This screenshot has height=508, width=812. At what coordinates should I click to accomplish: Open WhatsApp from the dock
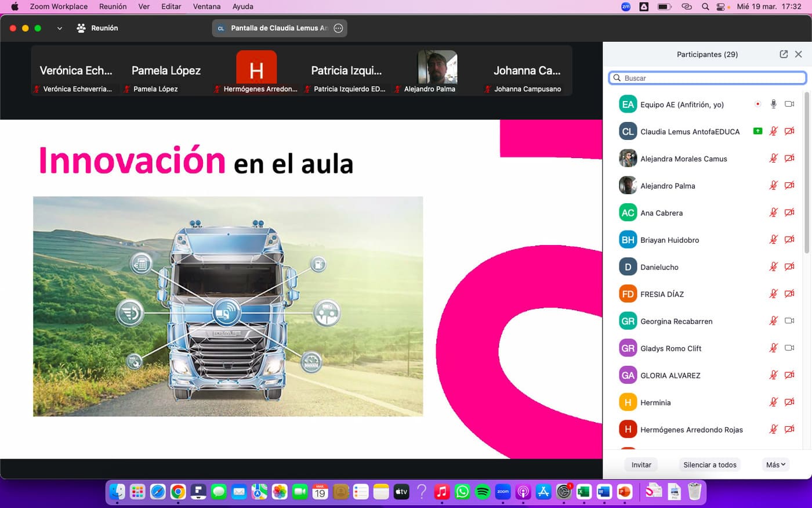(x=462, y=492)
